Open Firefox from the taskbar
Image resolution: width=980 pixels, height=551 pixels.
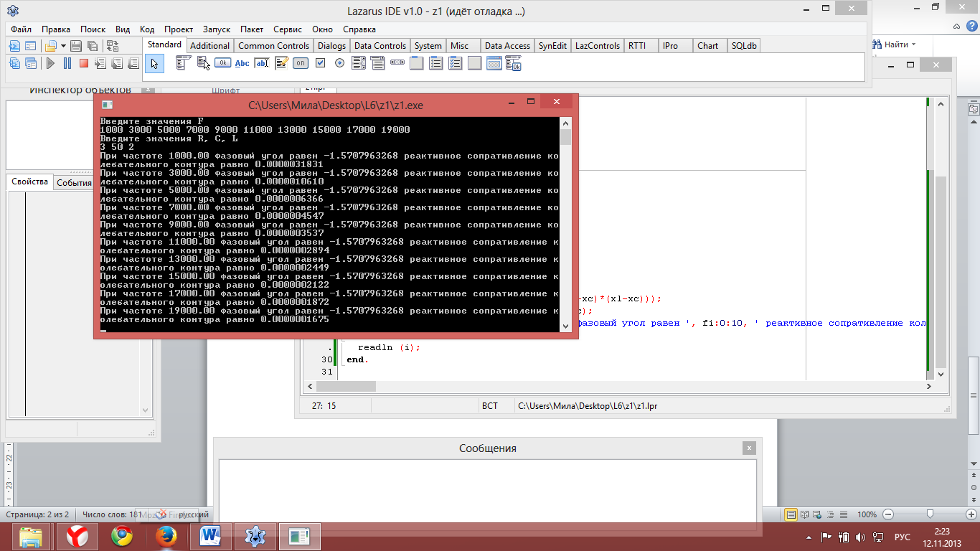(x=166, y=537)
